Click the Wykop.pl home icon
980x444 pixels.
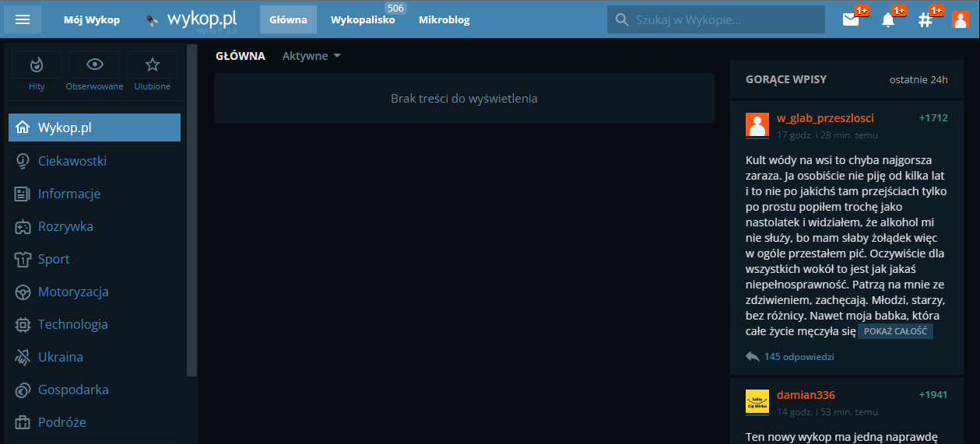[x=23, y=128]
